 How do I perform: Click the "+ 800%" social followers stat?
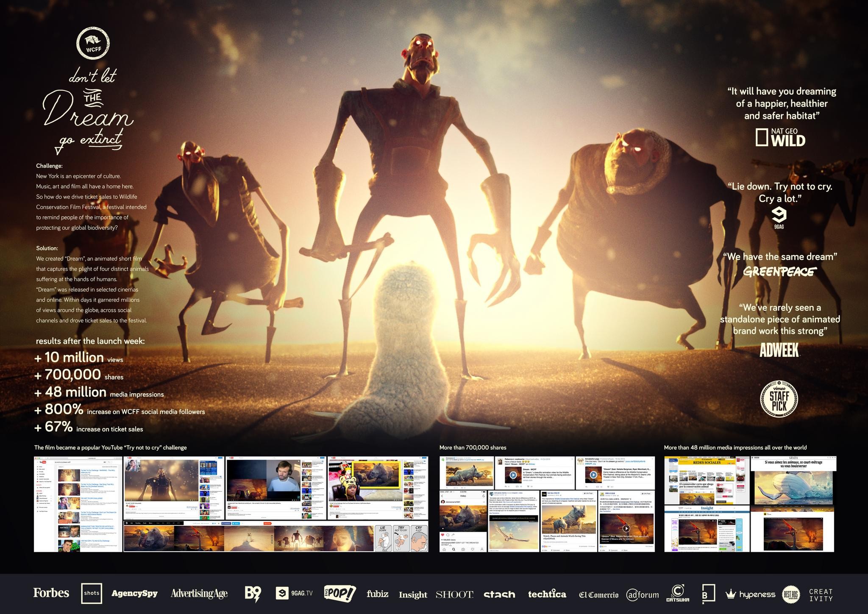tap(120, 409)
